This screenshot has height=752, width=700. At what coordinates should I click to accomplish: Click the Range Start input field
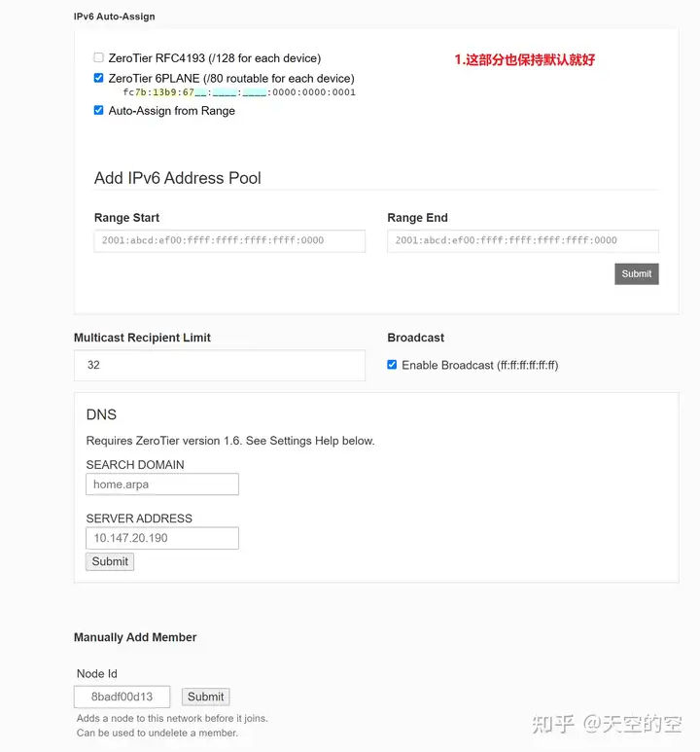229,240
